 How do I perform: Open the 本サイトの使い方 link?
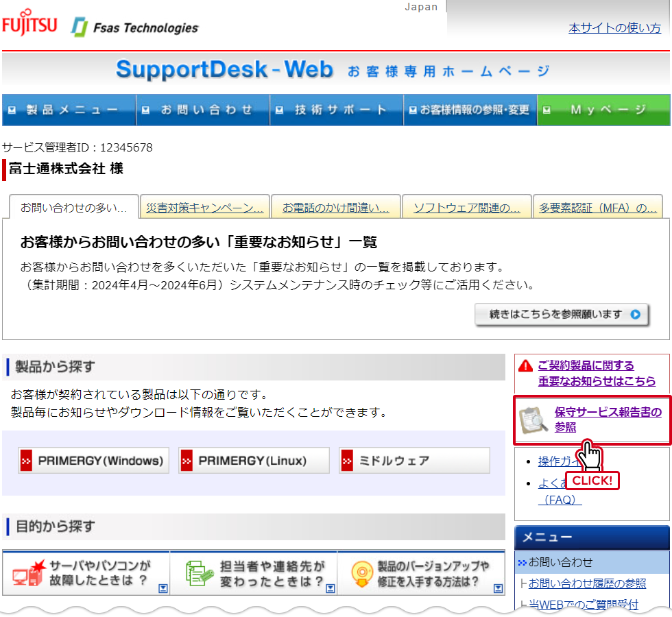tap(614, 28)
